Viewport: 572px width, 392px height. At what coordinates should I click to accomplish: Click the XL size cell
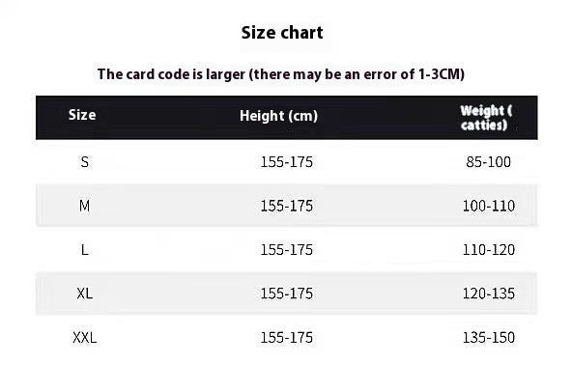point(85,294)
